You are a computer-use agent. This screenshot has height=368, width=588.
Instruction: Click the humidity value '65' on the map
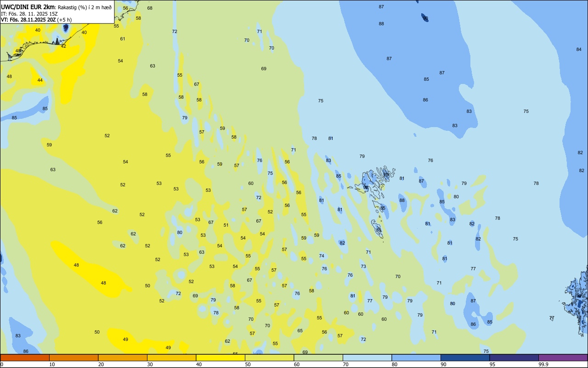[x=300, y=331]
